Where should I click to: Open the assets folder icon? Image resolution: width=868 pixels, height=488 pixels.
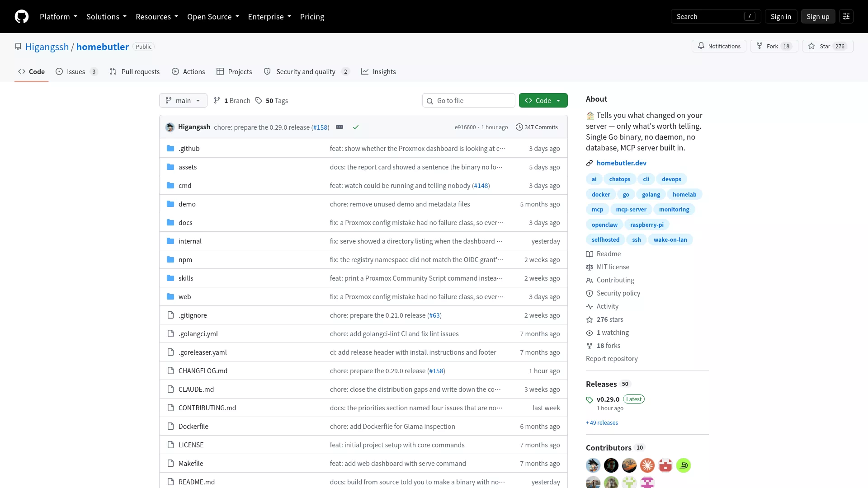(170, 167)
